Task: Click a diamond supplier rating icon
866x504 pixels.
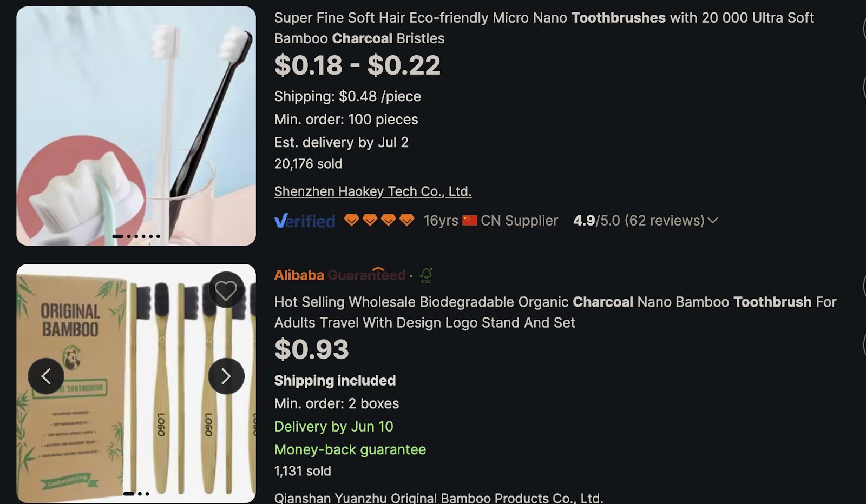Action: [x=351, y=220]
